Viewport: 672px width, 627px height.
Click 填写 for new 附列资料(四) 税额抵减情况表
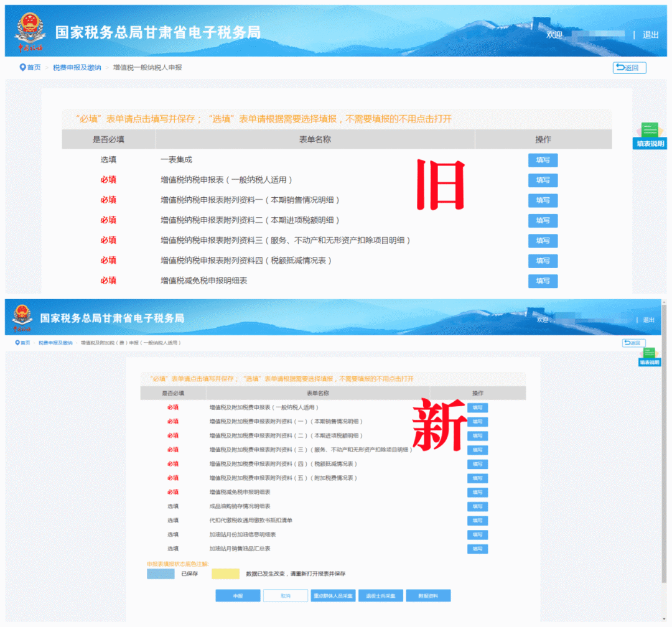(x=477, y=464)
